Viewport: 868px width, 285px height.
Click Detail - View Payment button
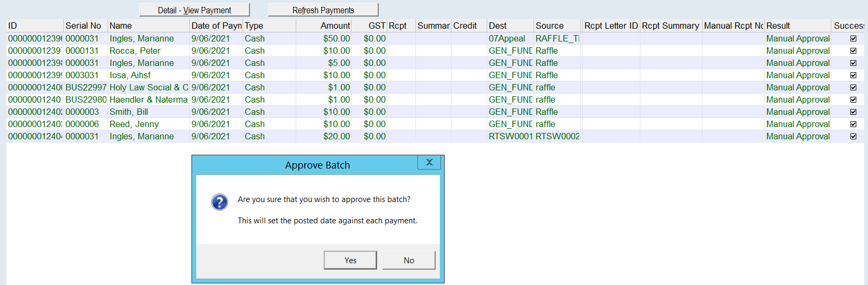click(x=194, y=10)
